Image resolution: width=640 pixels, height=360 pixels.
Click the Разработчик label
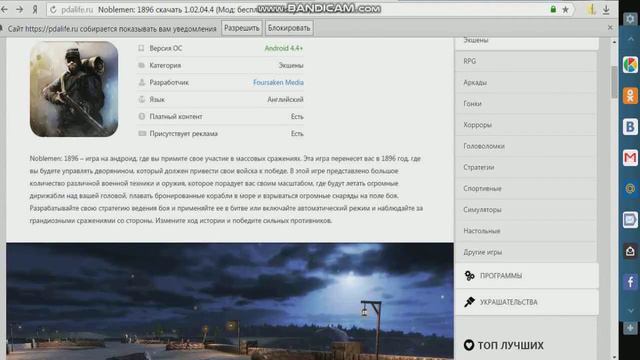pos(169,82)
